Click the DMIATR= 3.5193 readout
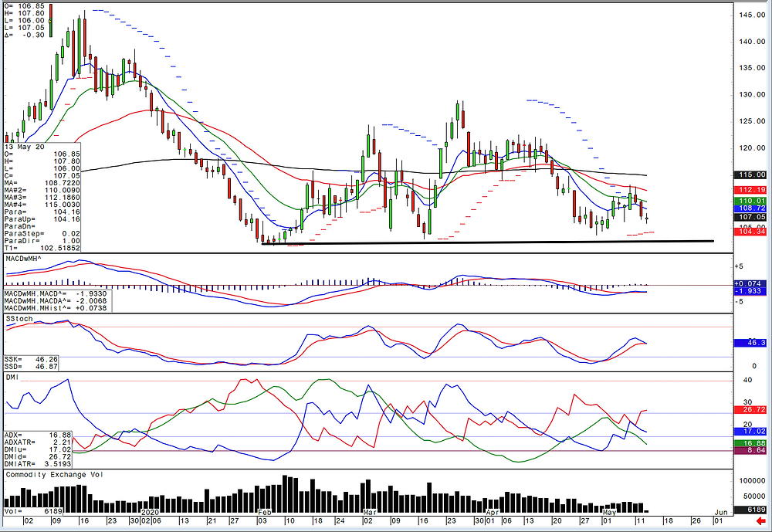This screenshot has height=532, width=772. point(38,464)
